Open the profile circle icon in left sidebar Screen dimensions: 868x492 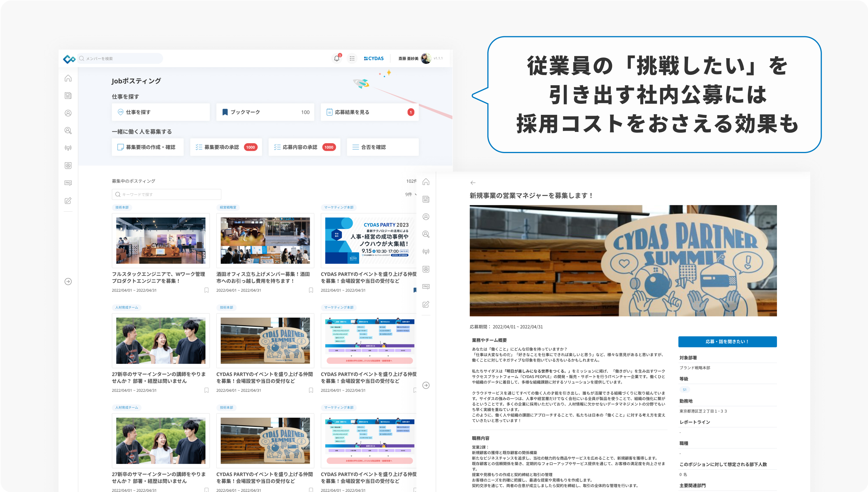[x=68, y=113]
